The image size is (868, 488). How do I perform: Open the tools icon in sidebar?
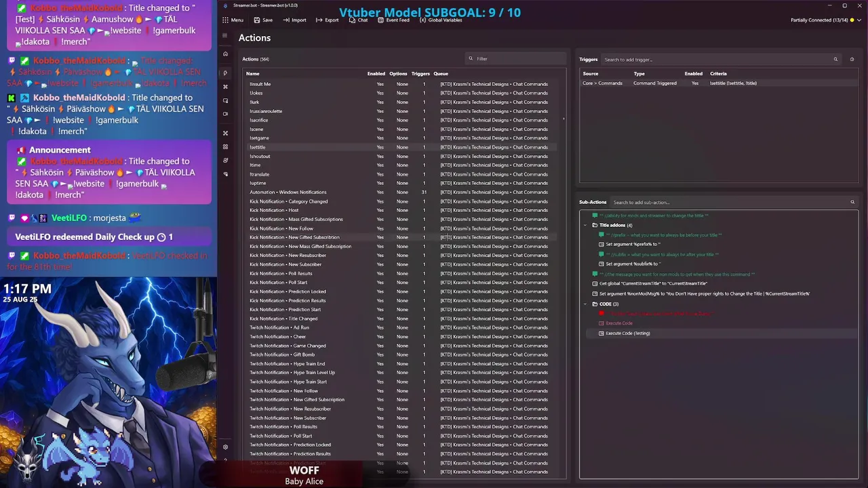[226, 133]
